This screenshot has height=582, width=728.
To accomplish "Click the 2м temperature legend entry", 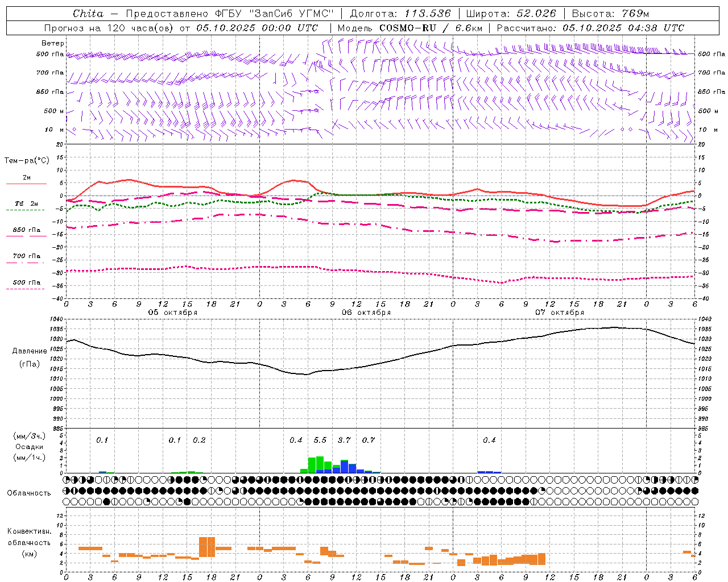I will click(27, 177).
